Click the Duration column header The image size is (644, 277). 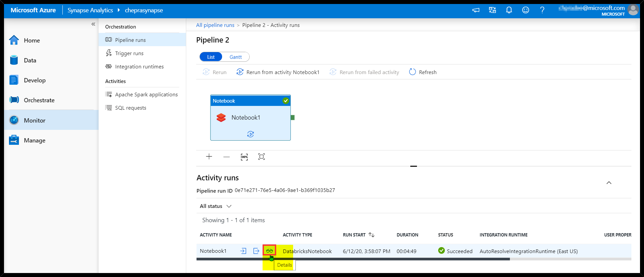(407, 235)
